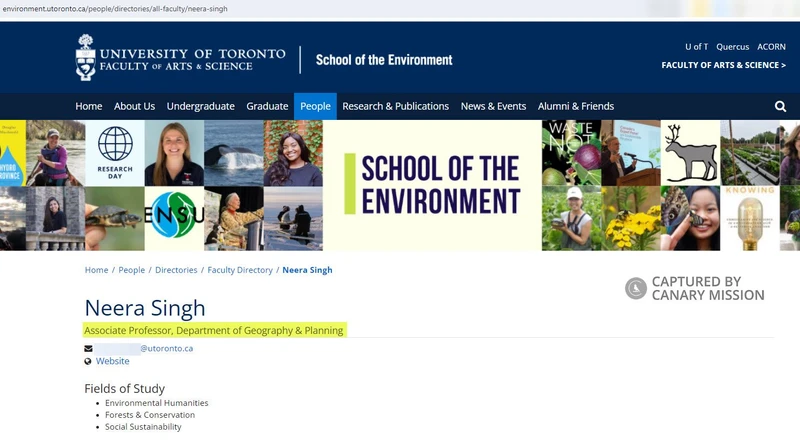Open the Undergraduate menu
The height and width of the screenshot is (442, 800).
[201, 106]
